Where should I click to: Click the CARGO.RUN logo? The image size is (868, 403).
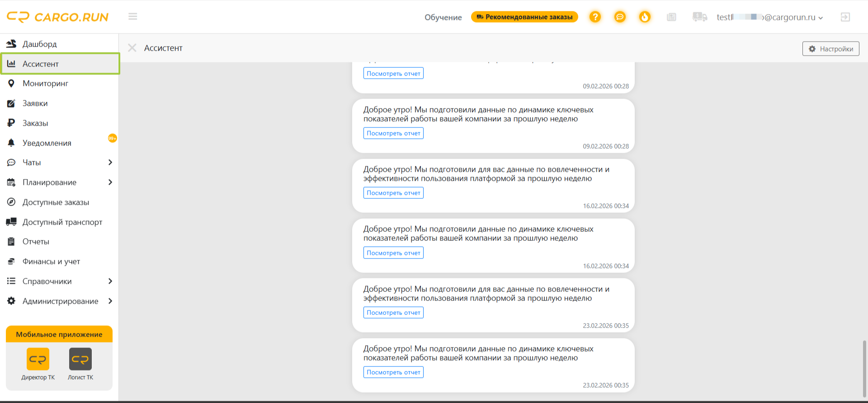[x=58, y=17]
